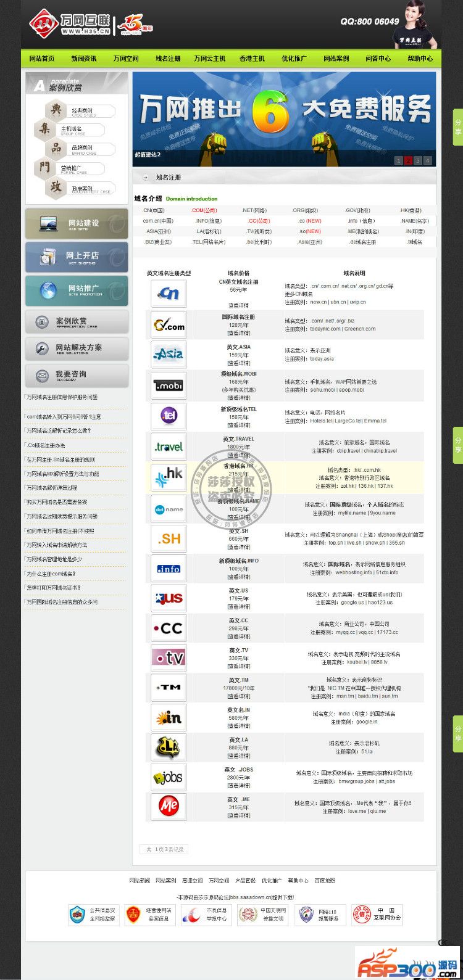Screen dimensions: 463x980
Task: Open article 怎样打印万网域名证书?
Action: (x=53, y=588)
